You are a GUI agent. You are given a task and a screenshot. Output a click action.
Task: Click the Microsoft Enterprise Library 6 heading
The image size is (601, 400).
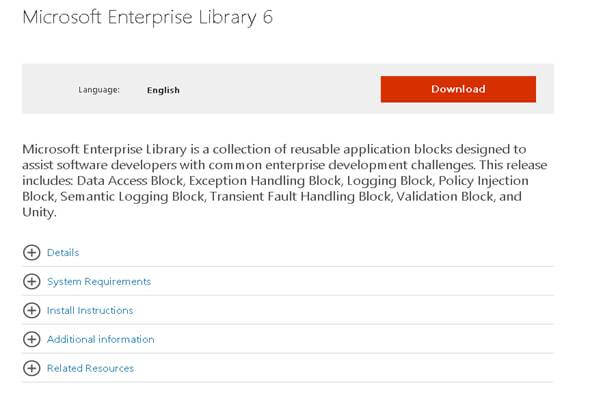(146, 18)
